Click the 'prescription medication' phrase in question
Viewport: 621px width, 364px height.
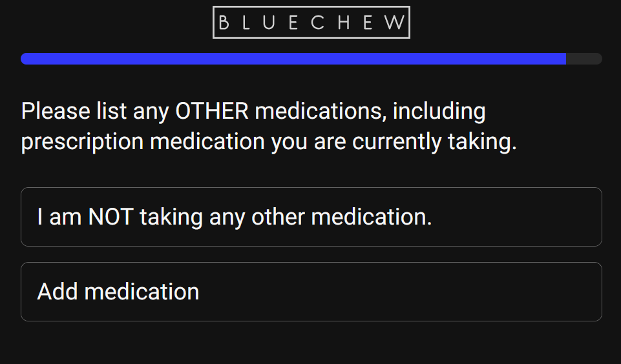click(x=143, y=142)
